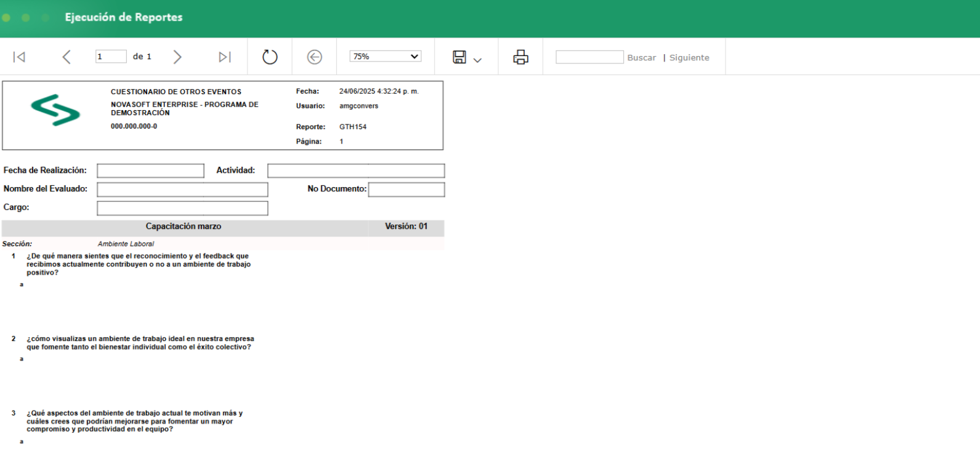Click the 'Capacitación marzo' title
Image resolution: width=980 pixels, height=464 pixels.
point(184,226)
